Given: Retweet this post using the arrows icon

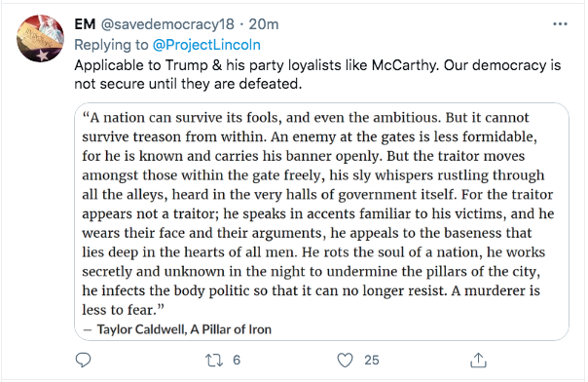Looking at the screenshot, I should [x=214, y=361].
